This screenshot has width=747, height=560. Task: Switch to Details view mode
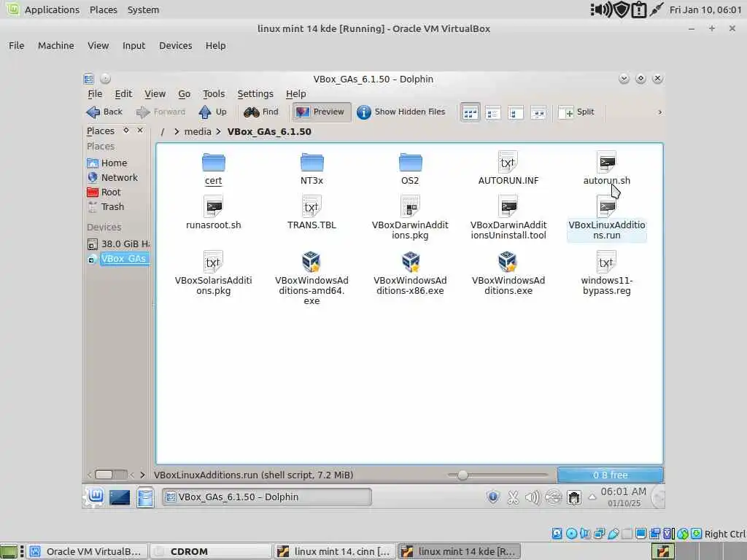(x=516, y=113)
